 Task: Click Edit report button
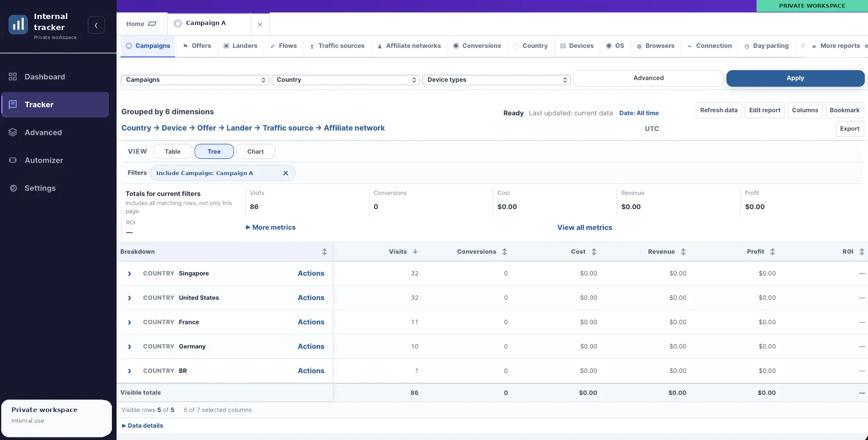tap(765, 110)
